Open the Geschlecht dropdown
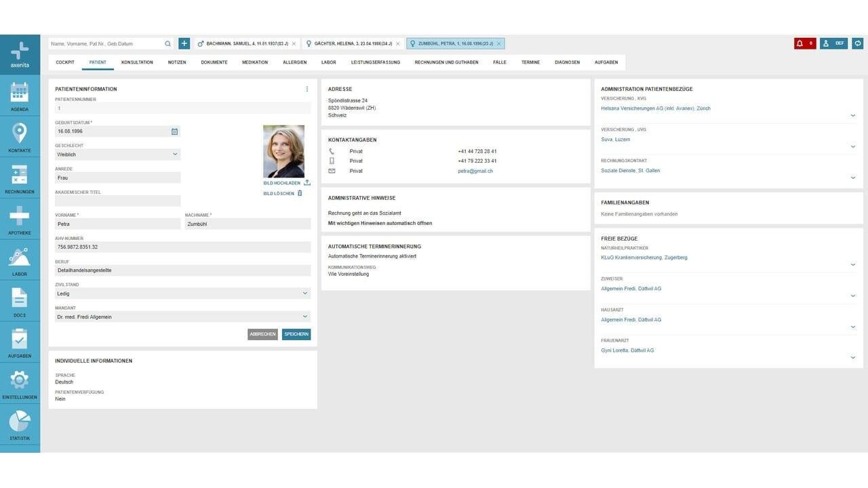Image resolution: width=868 pixels, height=488 pixels. 117,155
